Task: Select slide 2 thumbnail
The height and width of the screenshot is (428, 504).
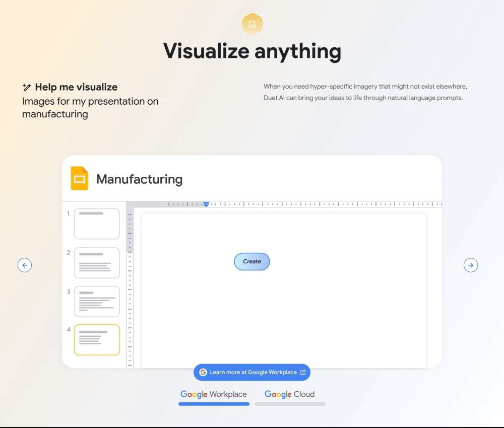Action: tap(97, 263)
